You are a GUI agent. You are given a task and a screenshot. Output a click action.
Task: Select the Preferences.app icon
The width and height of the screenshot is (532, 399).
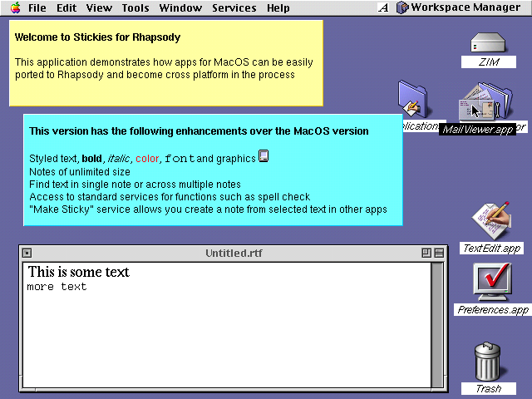coord(493,282)
